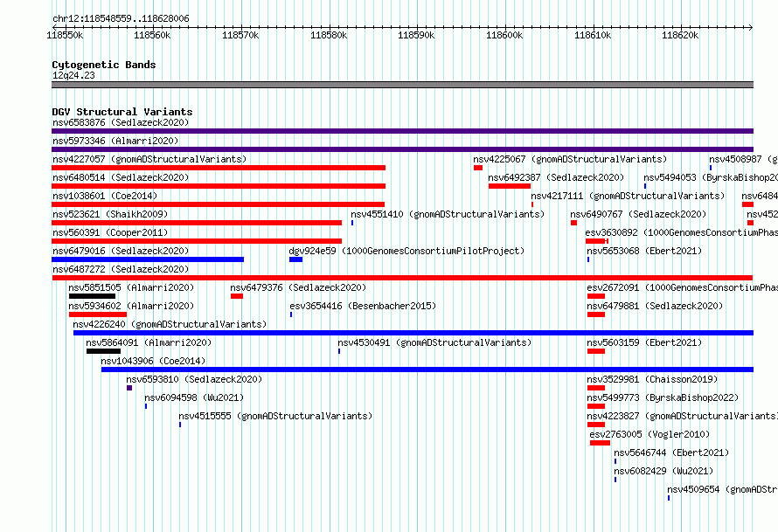Open dgv924e59 1000Genomes pilot label

tap(406, 251)
